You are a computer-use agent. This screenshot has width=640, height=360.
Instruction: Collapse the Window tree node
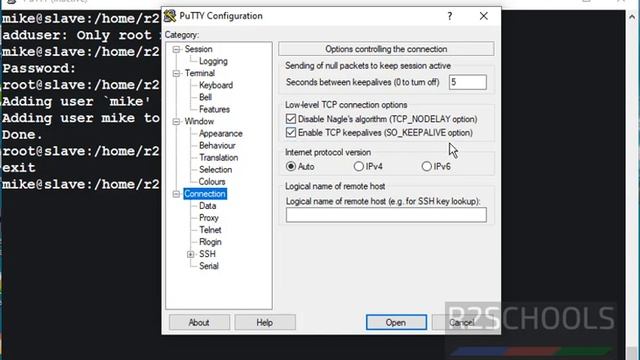(176, 122)
